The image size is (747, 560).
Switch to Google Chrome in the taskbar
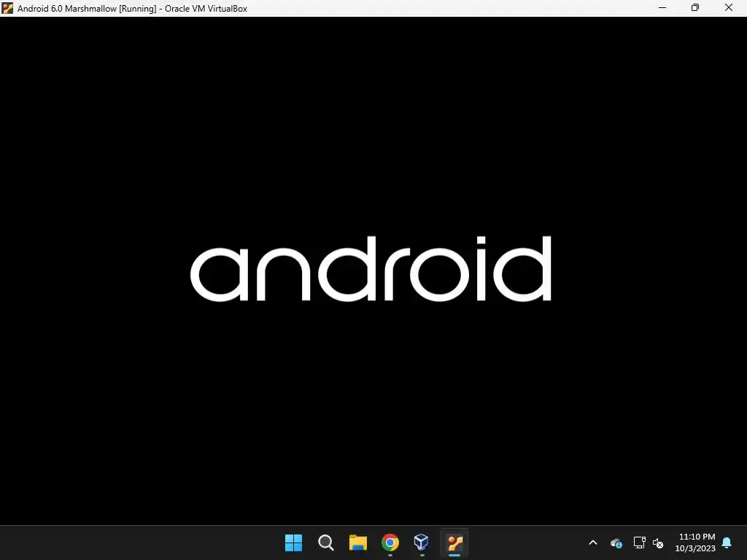click(390, 542)
